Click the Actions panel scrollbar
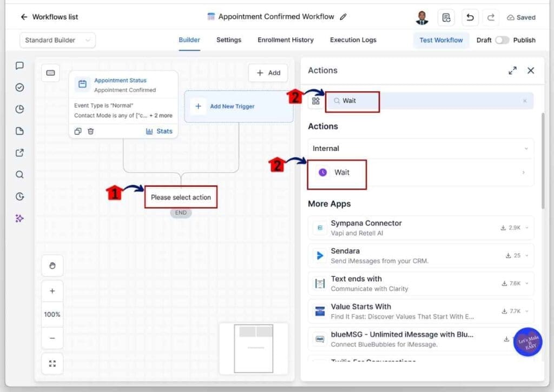Viewport: 554px width, 392px height. [543, 161]
